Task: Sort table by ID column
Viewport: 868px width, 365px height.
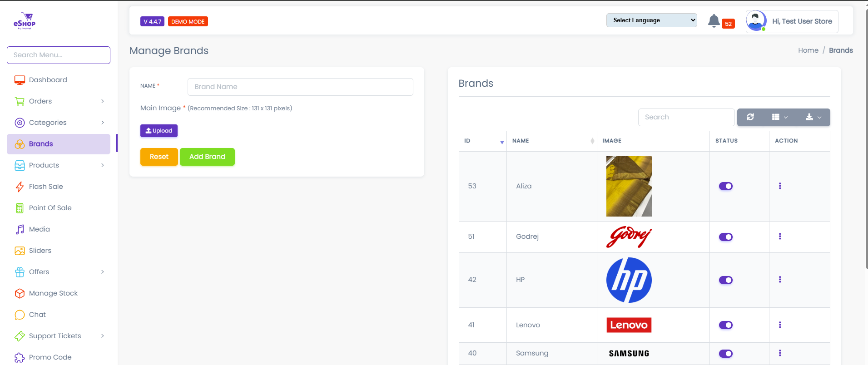Action: click(x=483, y=141)
